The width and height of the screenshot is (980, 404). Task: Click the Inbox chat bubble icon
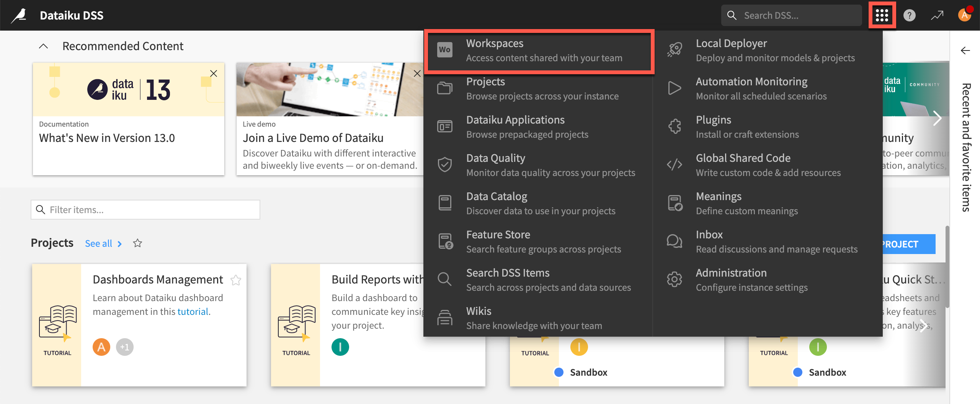(x=674, y=241)
